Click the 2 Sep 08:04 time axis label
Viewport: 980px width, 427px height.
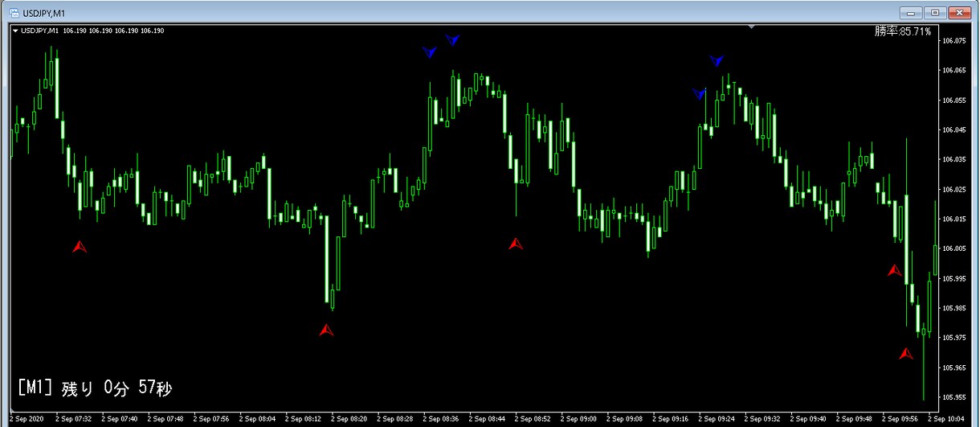[257, 419]
